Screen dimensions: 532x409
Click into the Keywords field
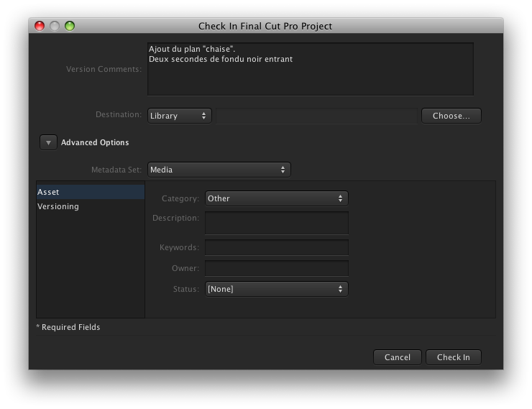tap(277, 247)
